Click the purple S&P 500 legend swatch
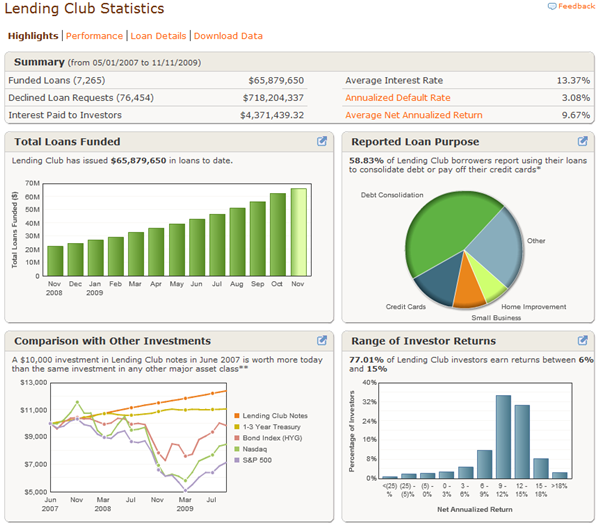600x529 pixels. click(237, 460)
